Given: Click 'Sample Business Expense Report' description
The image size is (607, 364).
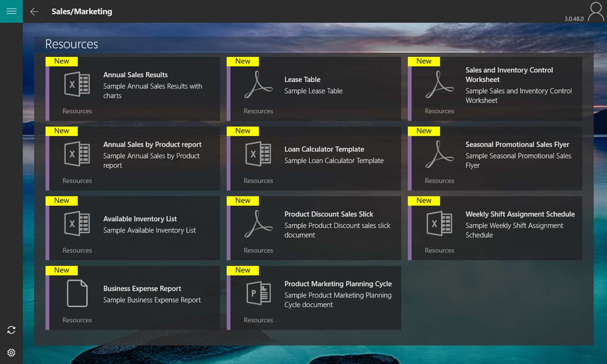Looking at the screenshot, I should (x=152, y=300).
